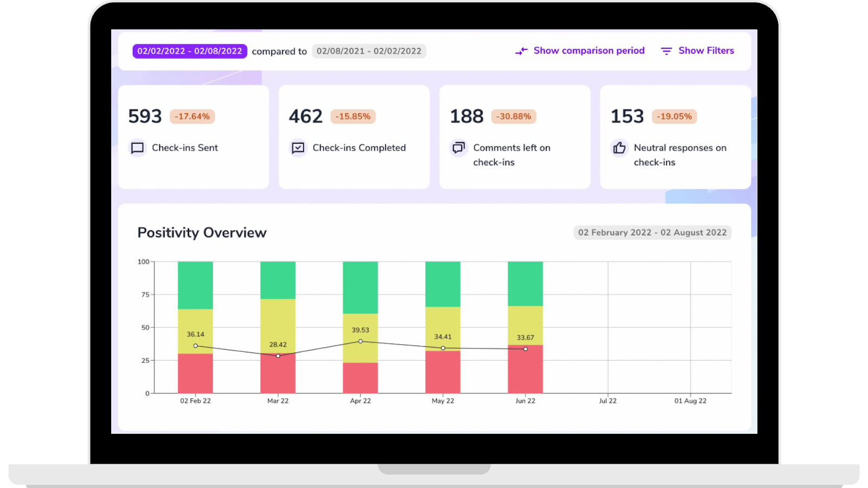Screen dimensions: 868x488
Task: Click the 36.14 line data point
Action: point(195,346)
